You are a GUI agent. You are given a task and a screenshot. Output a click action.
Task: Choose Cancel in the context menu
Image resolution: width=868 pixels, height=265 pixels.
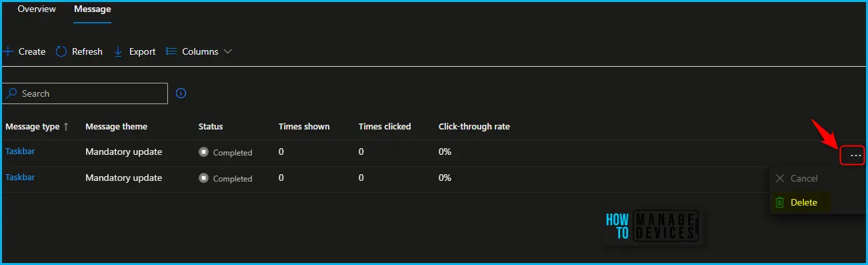pyautogui.click(x=804, y=178)
